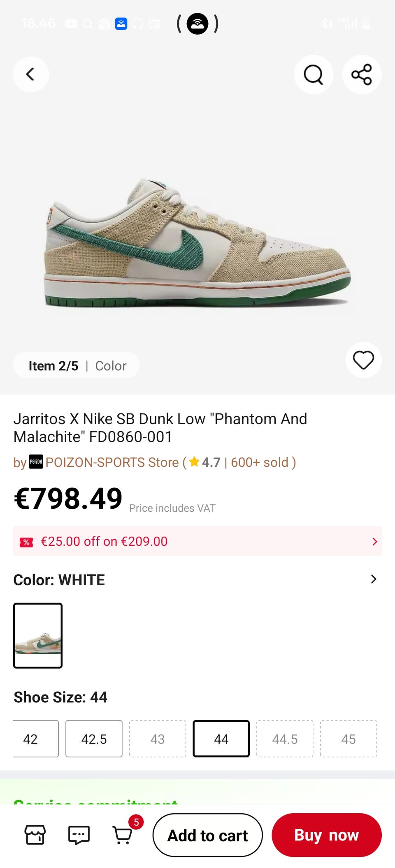Tap the main sneaker product image
Screen dimensions: 395x868
coord(197,242)
